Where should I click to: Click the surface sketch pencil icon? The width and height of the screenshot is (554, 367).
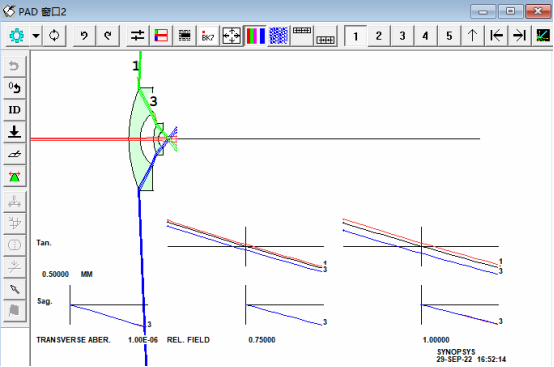click(14, 154)
